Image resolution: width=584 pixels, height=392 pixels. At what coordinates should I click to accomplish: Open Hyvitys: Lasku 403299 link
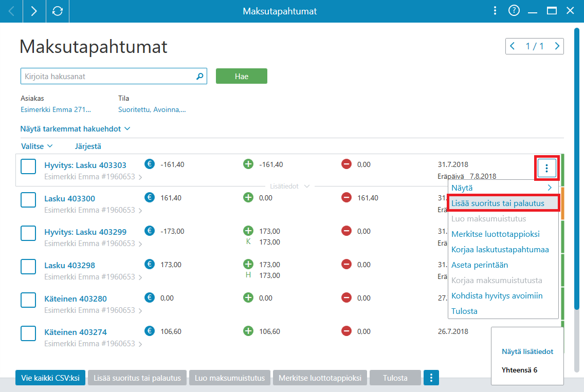point(85,232)
